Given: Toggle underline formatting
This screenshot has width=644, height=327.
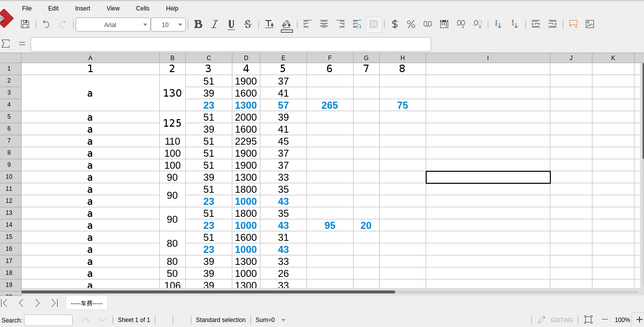Looking at the screenshot, I should pyautogui.click(x=231, y=24).
